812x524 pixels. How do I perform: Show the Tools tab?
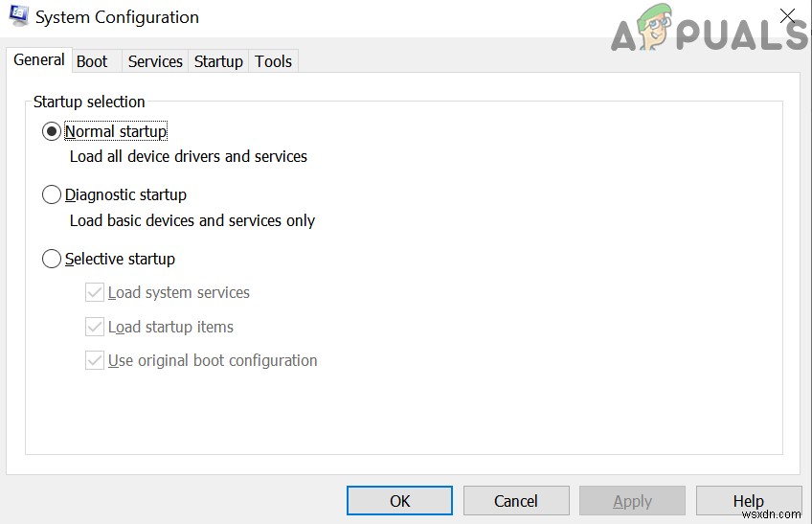coord(273,61)
